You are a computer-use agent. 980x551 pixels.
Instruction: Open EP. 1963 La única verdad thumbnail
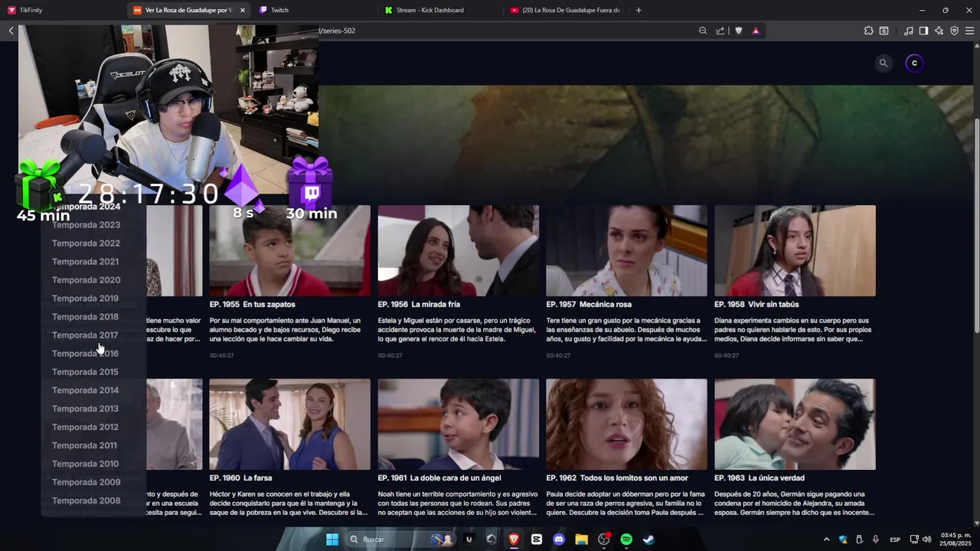tap(795, 424)
